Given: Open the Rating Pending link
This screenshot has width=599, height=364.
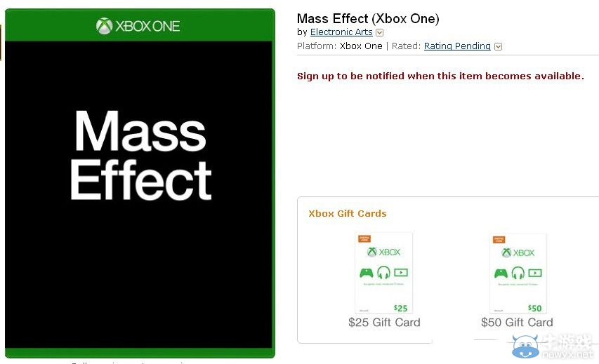Looking at the screenshot, I should click(x=457, y=46).
